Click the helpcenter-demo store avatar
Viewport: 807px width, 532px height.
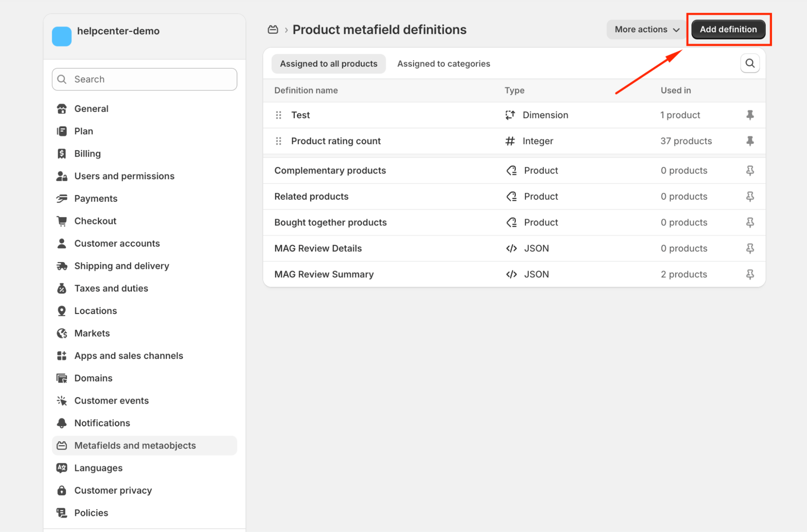pyautogui.click(x=62, y=36)
